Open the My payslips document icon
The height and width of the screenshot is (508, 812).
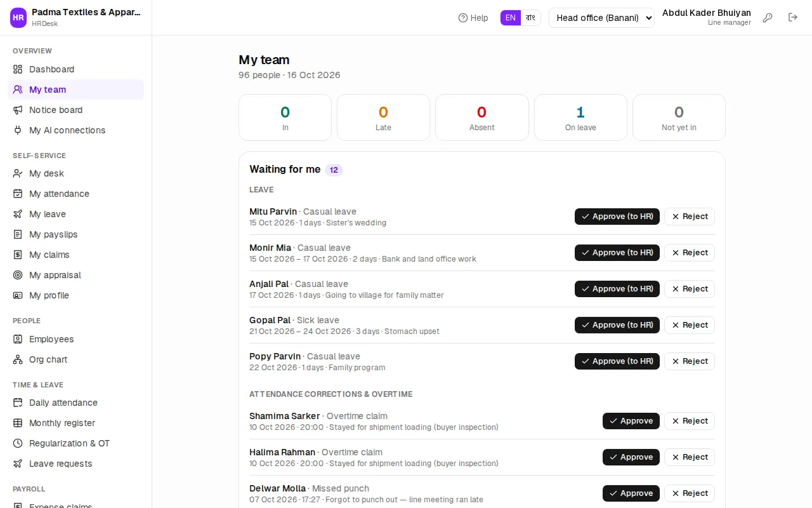[18, 234]
